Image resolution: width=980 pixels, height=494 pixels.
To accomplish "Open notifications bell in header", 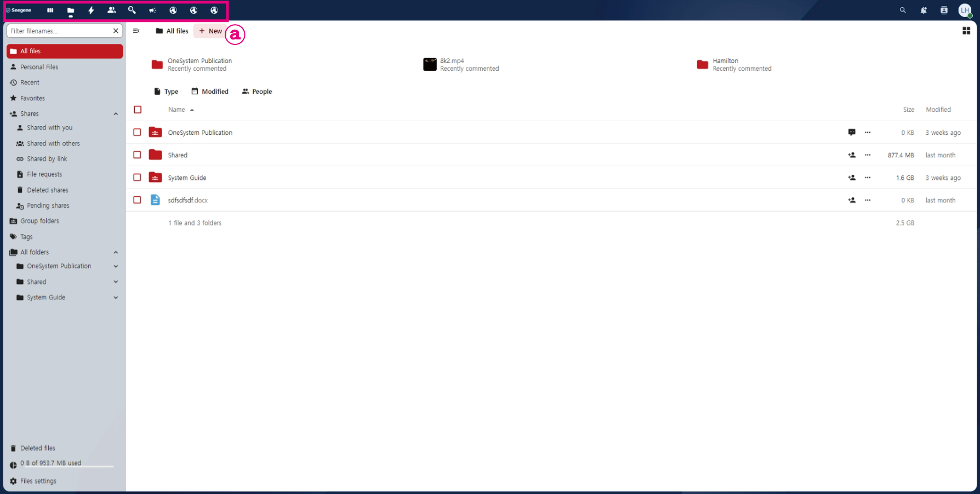I will [x=924, y=10].
